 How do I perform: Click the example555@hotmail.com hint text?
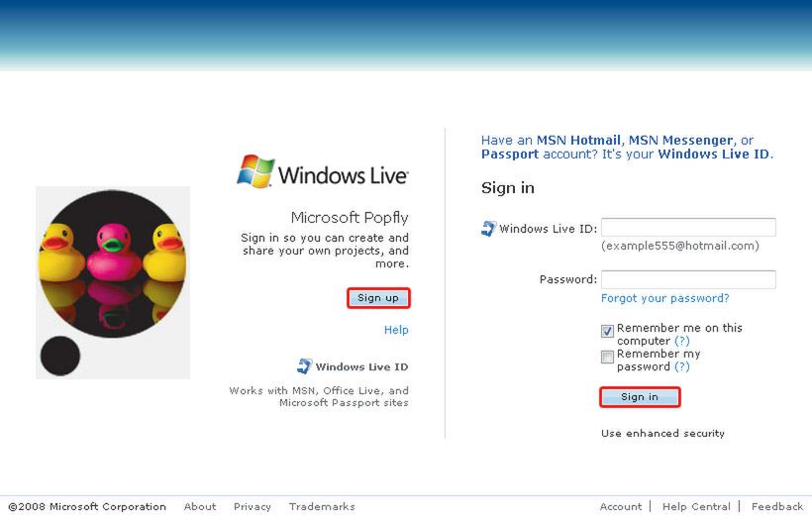click(x=680, y=246)
